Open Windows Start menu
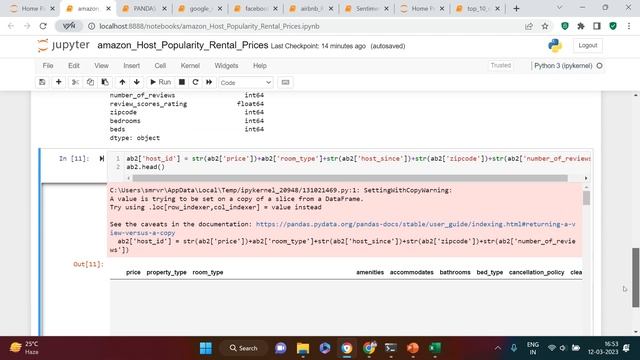 tap(206, 348)
